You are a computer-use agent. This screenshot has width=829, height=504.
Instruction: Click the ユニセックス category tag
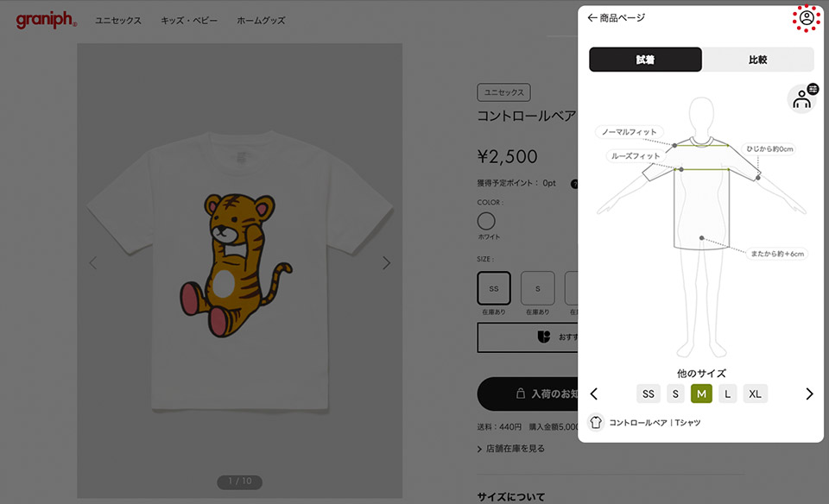[x=503, y=92]
